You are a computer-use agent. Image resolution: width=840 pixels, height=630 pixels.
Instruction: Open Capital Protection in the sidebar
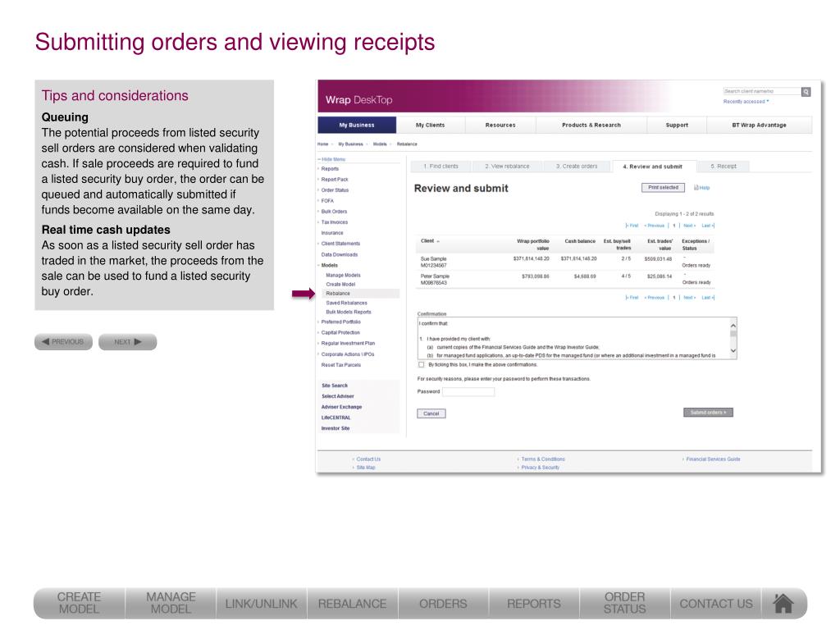(x=340, y=333)
